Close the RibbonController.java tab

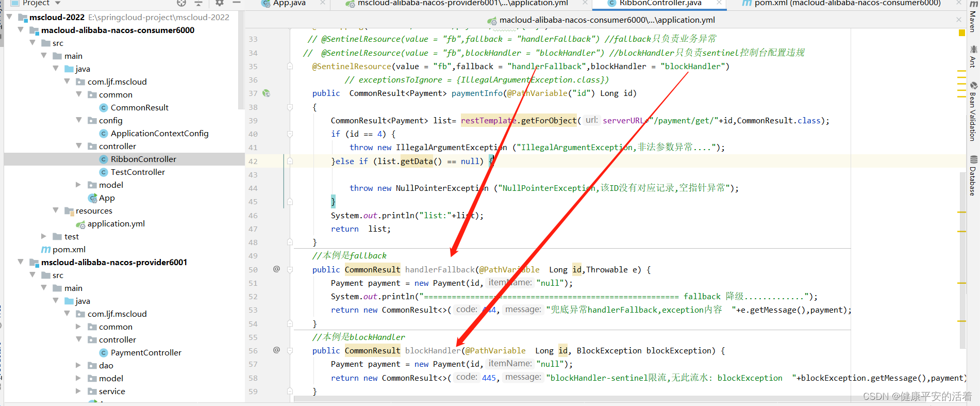pyautogui.click(x=719, y=3)
